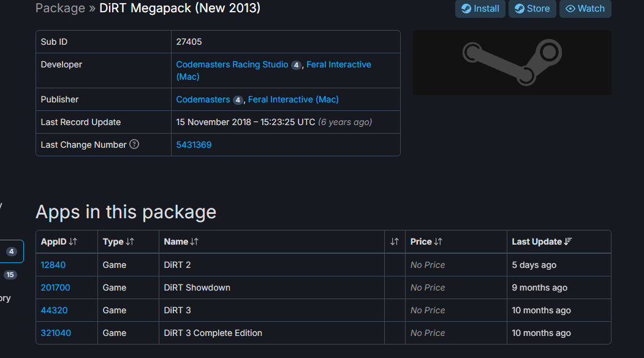The image size is (644, 358).
Task: Open Codemasters publisher link
Action: point(203,99)
